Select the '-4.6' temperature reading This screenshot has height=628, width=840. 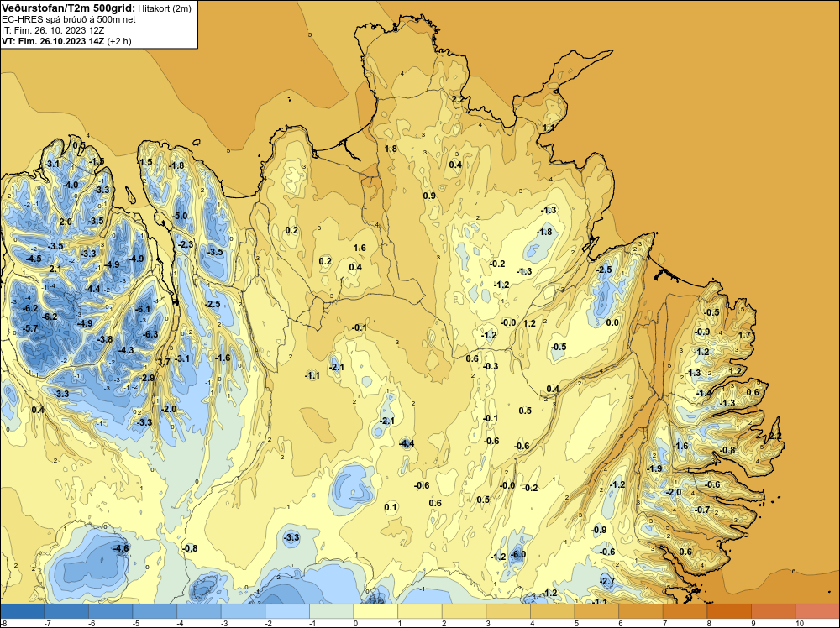tap(121, 548)
